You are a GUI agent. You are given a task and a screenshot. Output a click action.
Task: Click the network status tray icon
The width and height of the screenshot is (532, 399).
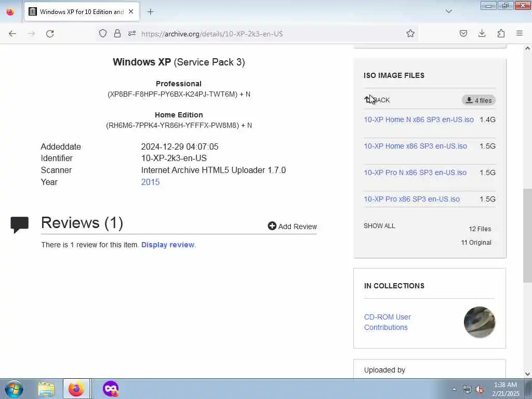(467, 390)
